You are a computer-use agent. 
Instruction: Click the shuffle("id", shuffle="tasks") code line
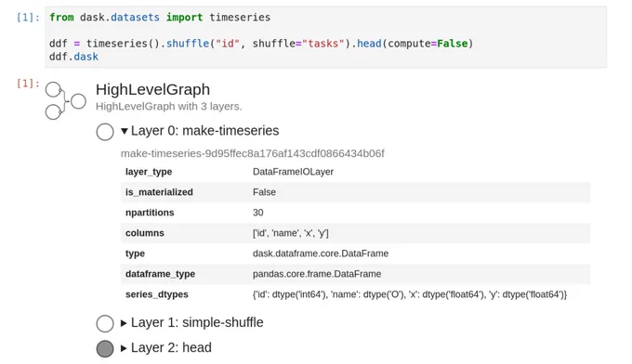261,44
